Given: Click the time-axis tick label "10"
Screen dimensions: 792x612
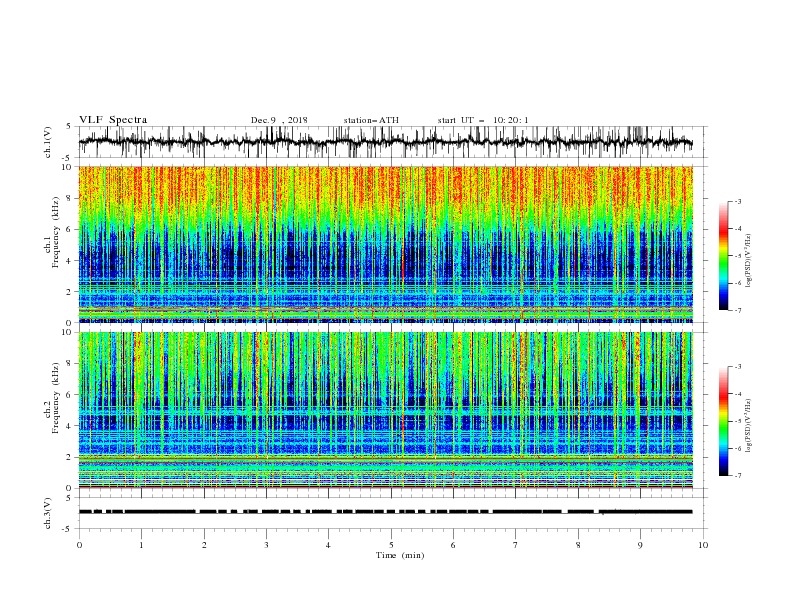Looking at the screenshot, I should tap(703, 545).
